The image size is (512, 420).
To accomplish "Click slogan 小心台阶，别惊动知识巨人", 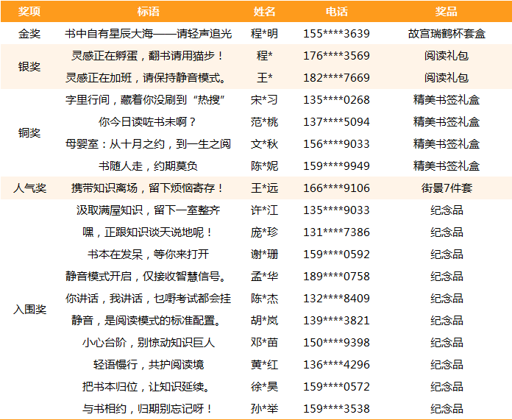I will click(x=149, y=343).
